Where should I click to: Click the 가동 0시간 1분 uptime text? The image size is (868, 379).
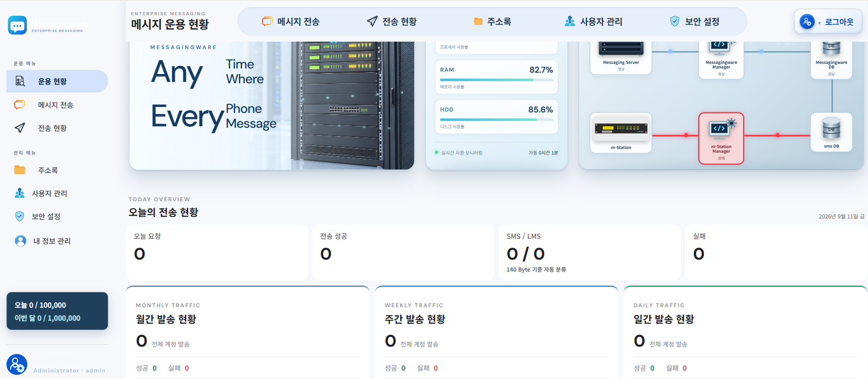point(543,153)
